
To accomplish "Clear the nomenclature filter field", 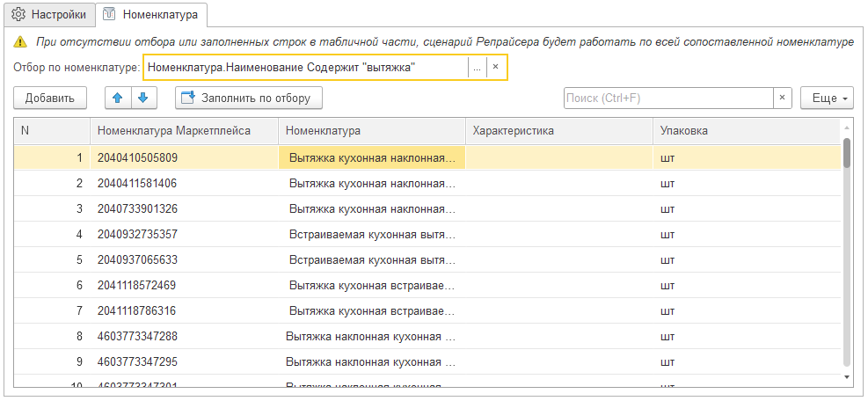I will pos(496,68).
